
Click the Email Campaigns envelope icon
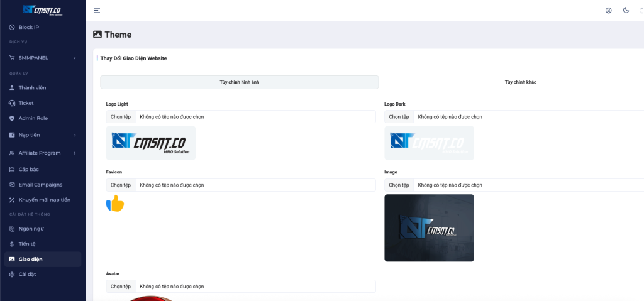(12, 185)
